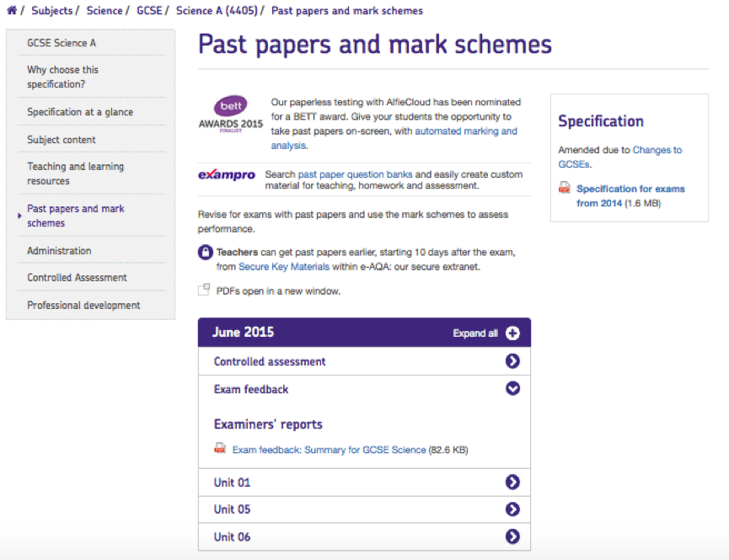This screenshot has width=729, height=560.
Task: Click current-page arrow marker in sidebar
Action: pos(19,216)
